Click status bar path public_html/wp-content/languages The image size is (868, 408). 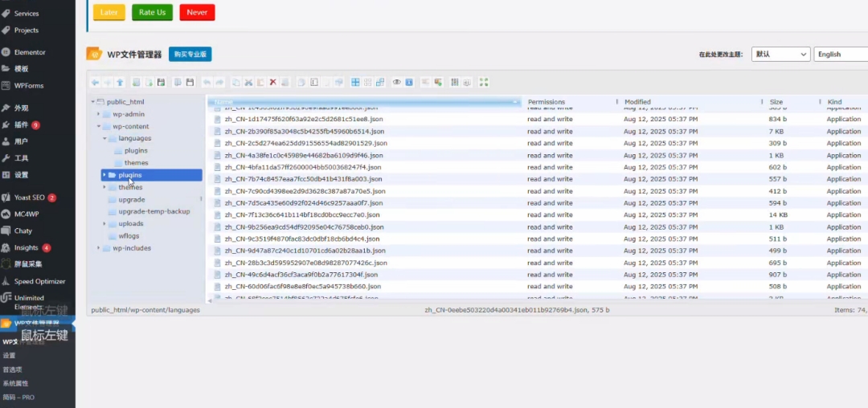145,310
